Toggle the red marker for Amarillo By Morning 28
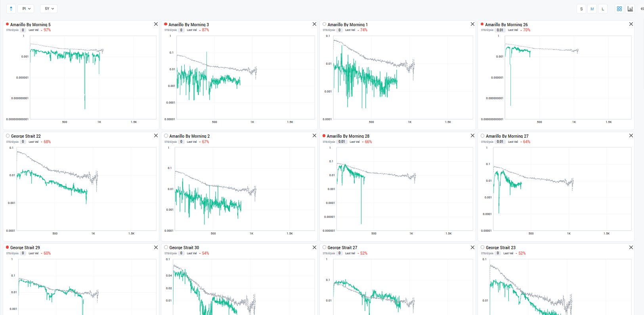This screenshot has height=315, width=644. tap(324, 136)
